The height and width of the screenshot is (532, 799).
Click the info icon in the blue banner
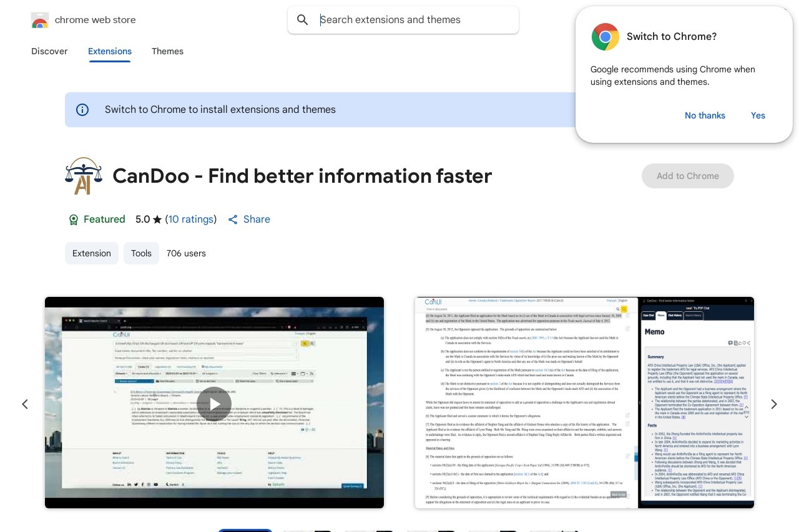(x=82, y=110)
